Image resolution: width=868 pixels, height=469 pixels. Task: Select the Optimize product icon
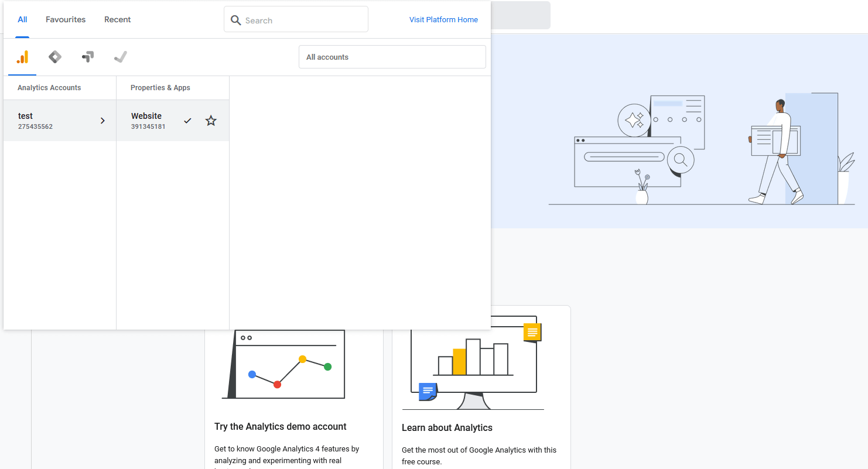point(88,57)
